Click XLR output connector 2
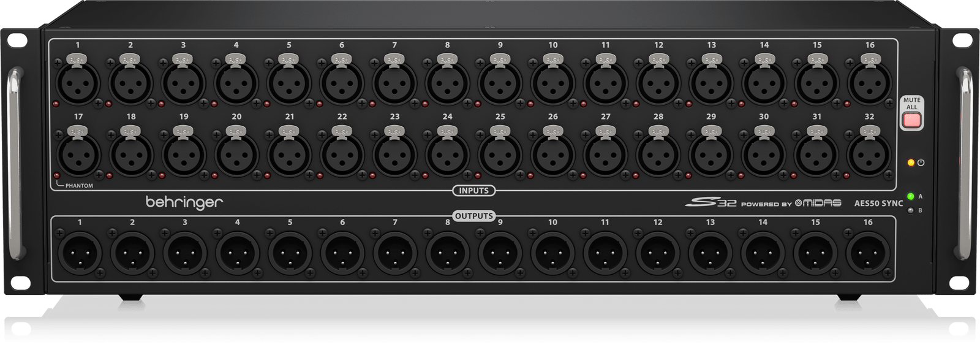Image resolution: width=980 pixels, height=344 pixels. coord(132,253)
